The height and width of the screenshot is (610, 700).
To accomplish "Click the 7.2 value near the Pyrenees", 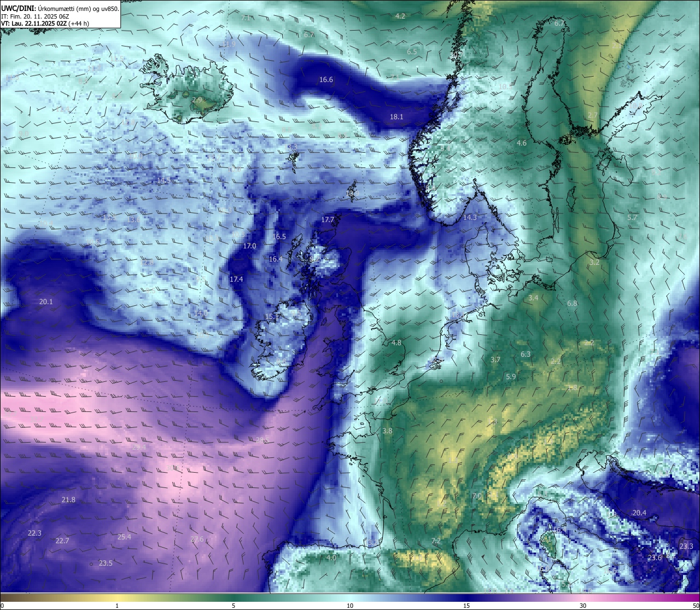I will pos(436,541).
